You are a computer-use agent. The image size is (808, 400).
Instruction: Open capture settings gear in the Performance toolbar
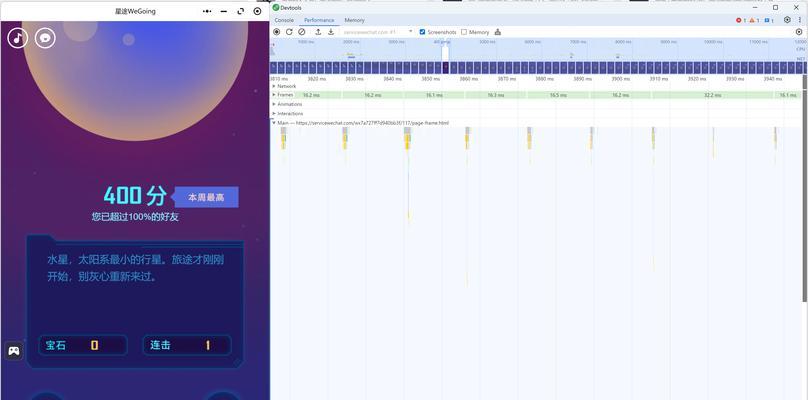point(799,32)
